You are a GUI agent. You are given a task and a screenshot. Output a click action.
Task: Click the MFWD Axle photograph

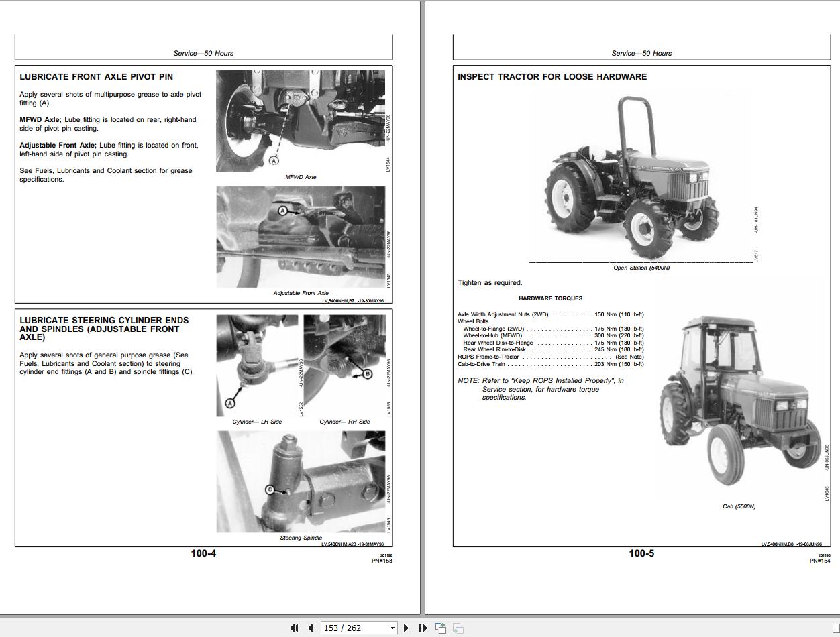pos(300,121)
